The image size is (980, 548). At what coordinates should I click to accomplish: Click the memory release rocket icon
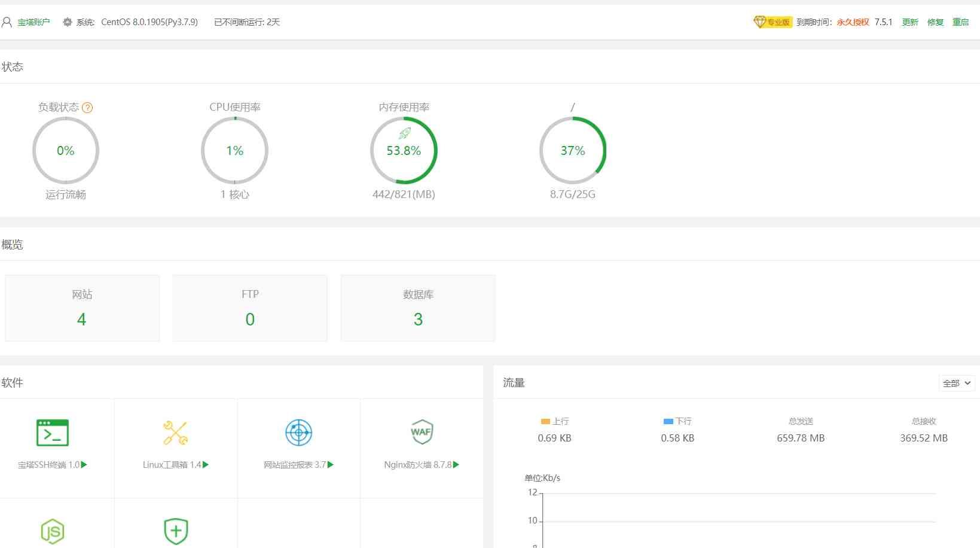(405, 133)
